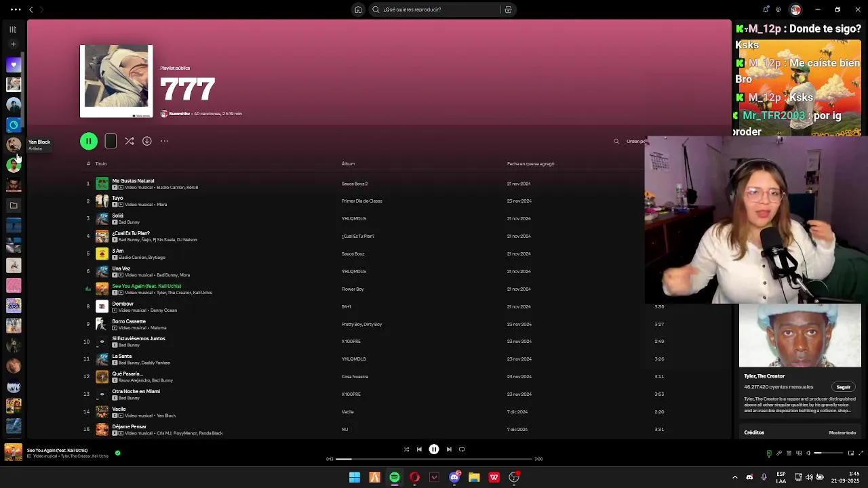The height and width of the screenshot is (488, 868).
Task: Adjust the volume slider
Action: click(x=829, y=453)
